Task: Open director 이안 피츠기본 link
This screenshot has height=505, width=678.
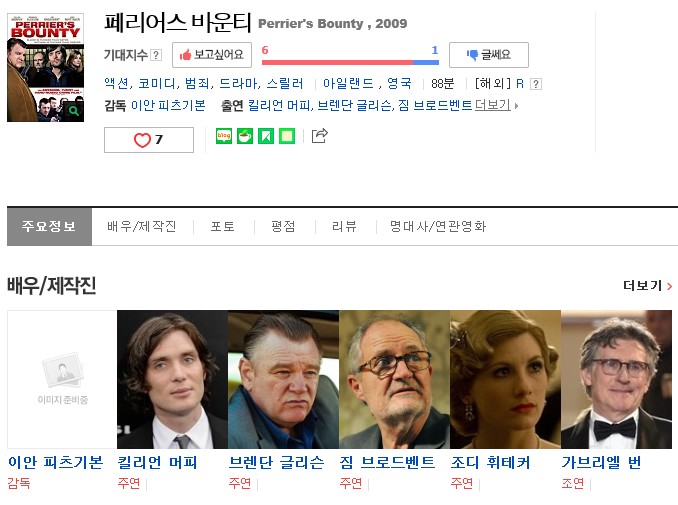Action: (168, 105)
